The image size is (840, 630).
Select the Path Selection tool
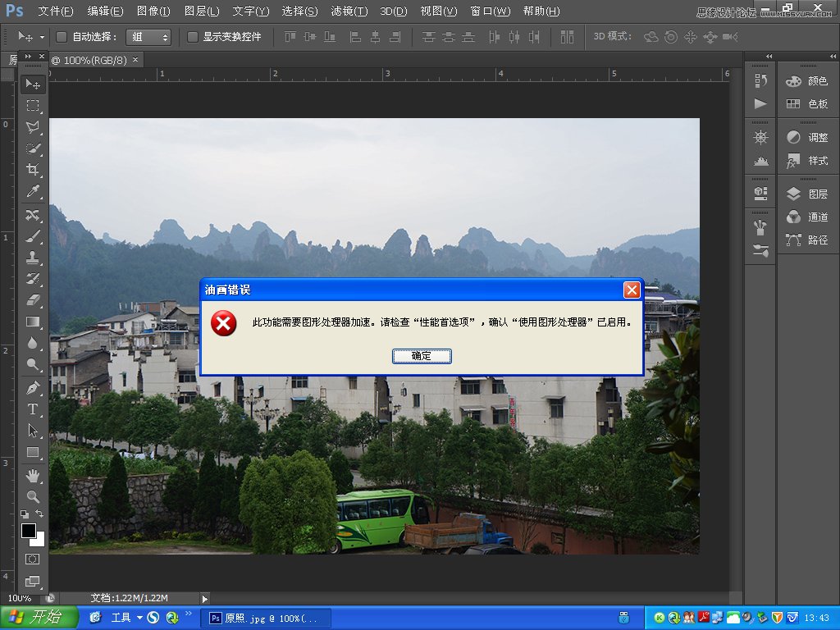[33, 431]
